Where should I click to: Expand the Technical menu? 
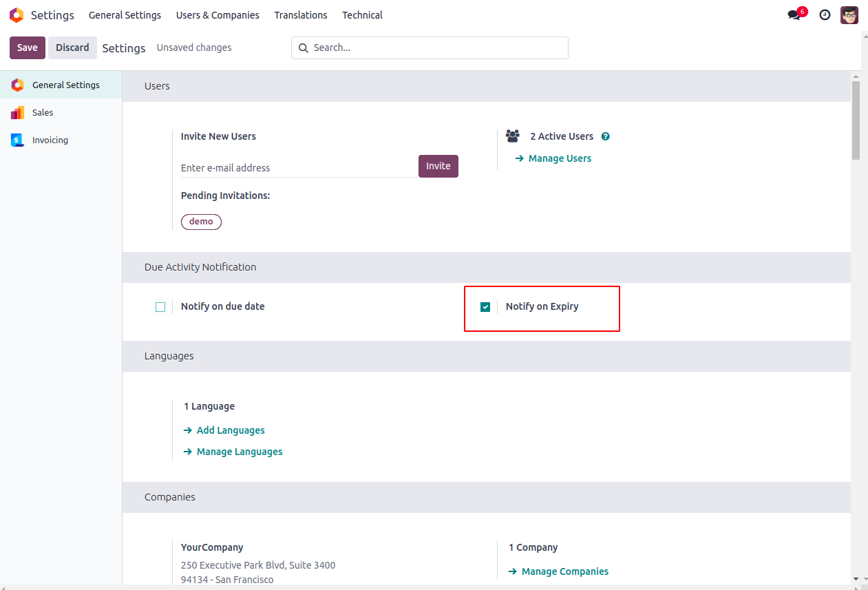point(362,15)
